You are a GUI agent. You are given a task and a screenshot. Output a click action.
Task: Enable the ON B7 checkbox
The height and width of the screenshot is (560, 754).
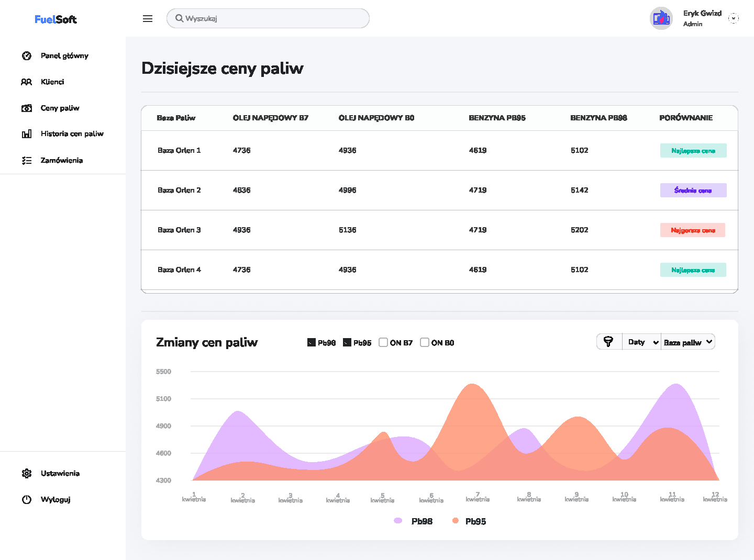pyautogui.click(x=383, y=342)
